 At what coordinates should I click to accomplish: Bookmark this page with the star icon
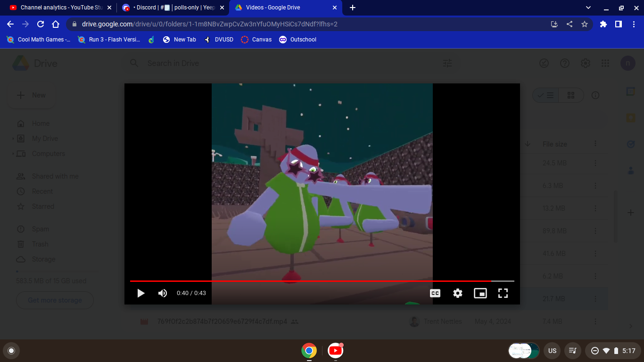[x=585, y=24]
